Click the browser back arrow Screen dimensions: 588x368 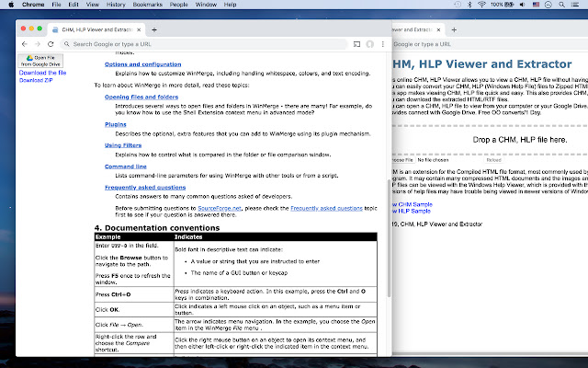point(25,43)
